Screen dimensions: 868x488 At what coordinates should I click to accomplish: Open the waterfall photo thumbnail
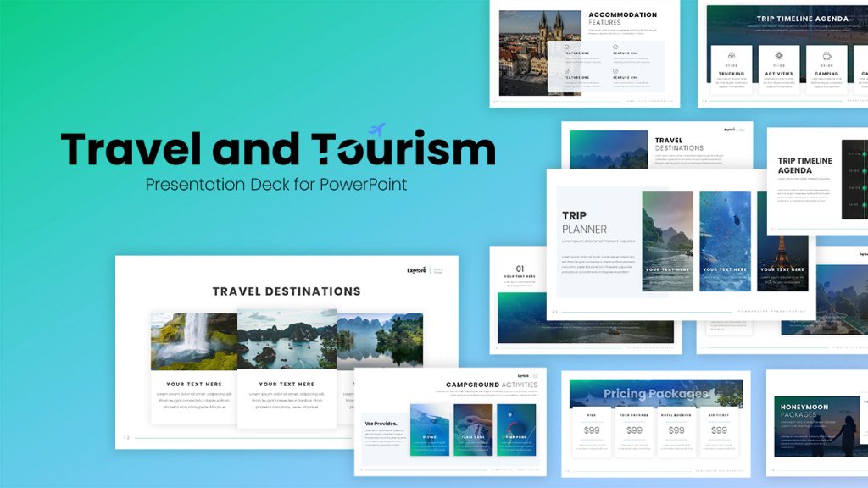click(x=194, y=341)
